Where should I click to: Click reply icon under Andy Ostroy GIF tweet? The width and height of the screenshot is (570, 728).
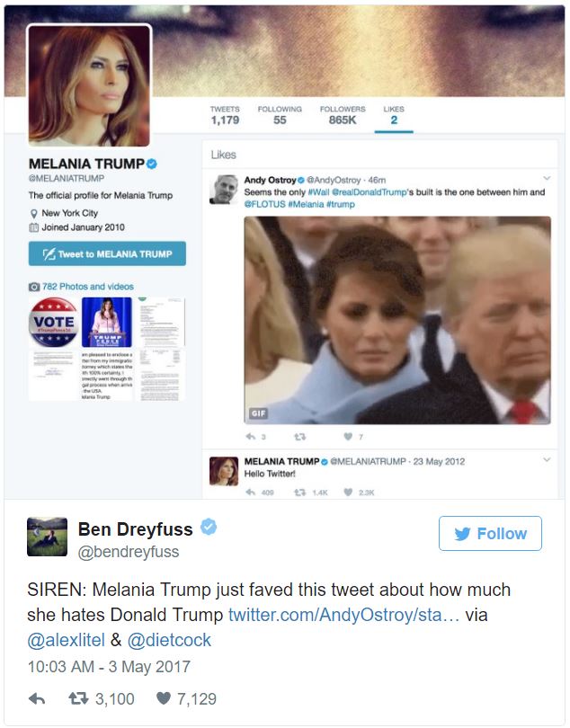point(251,437)
